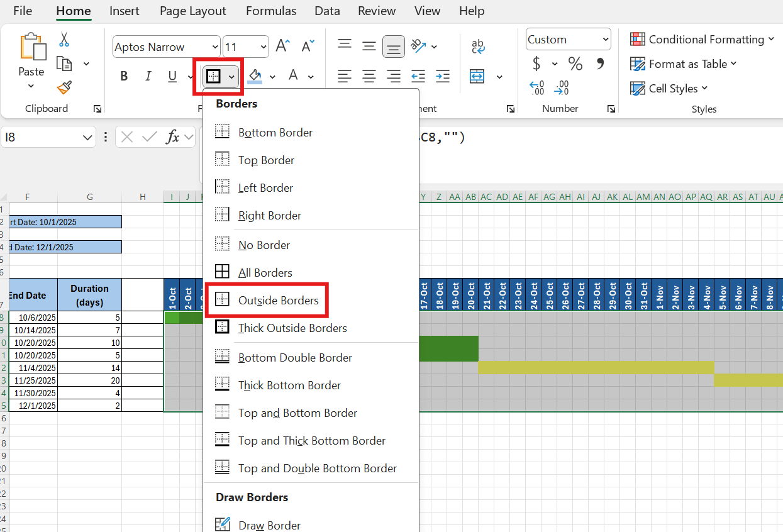Expand the Custom number format dropdown
Screen dimensions: 783x532
(x=606, y=40)
